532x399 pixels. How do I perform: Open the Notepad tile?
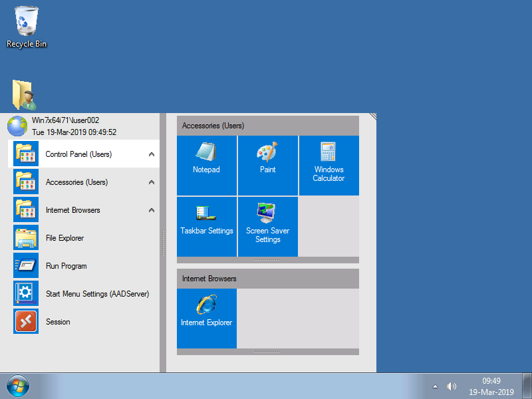tap(206, 165)
